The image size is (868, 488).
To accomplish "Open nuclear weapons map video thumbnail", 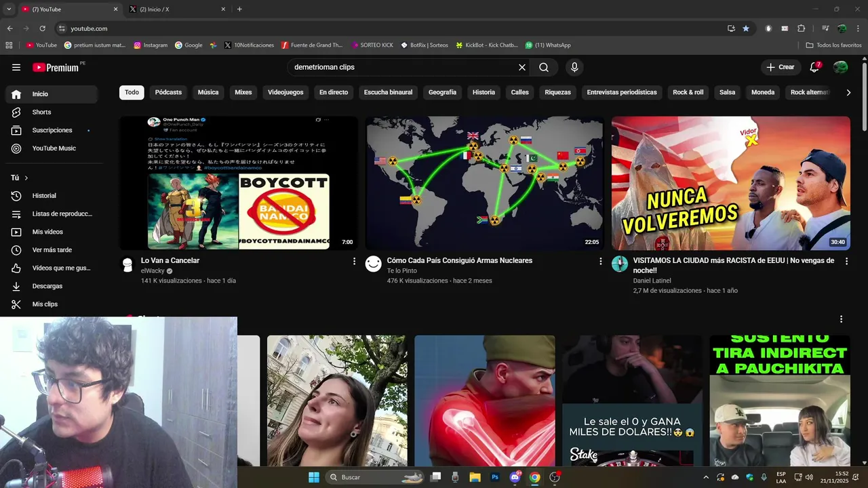I will (484, 183).
